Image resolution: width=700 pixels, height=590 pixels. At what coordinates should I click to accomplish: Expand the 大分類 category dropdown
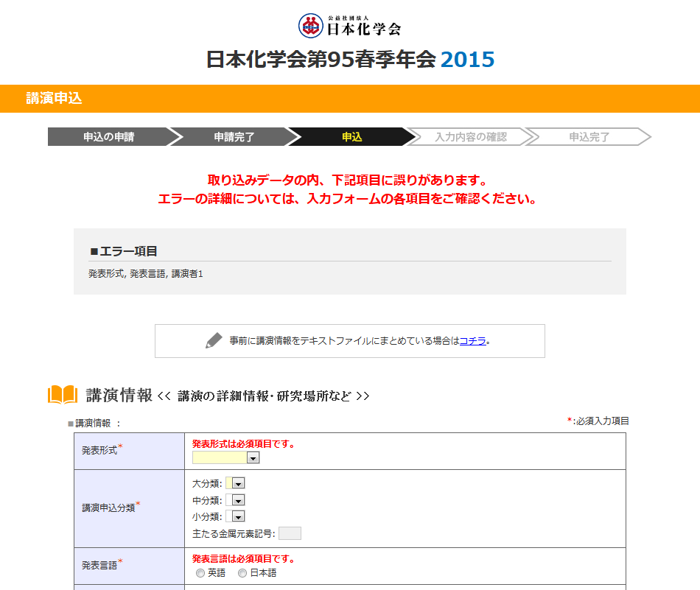238,483
